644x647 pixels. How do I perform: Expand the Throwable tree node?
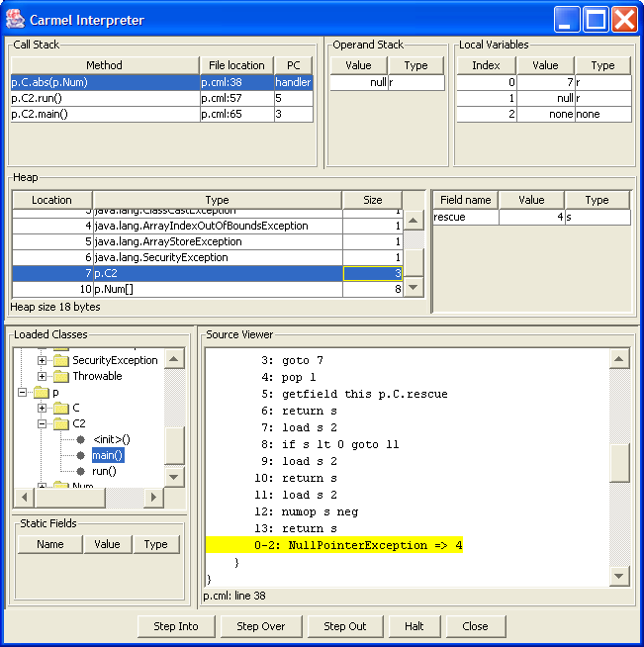pyautogui.click(x=43, y=376)
